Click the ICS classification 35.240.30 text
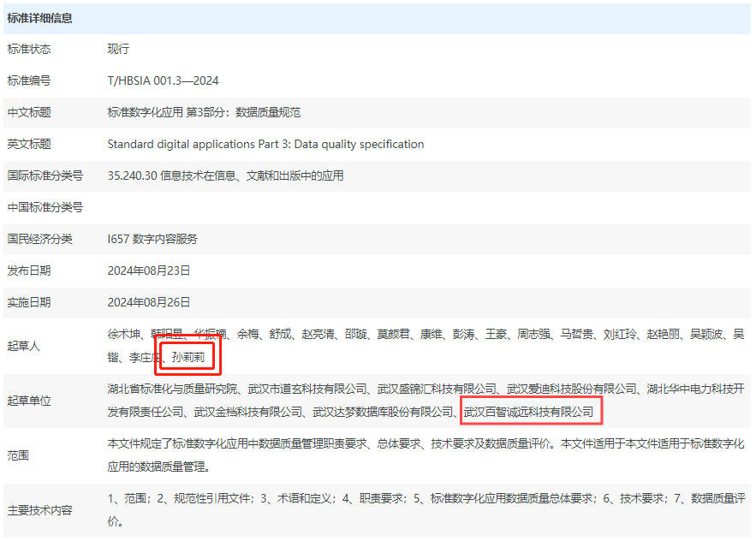Image resolution: width=756 pixels, height=541 pixels. (x=225, y=175)
